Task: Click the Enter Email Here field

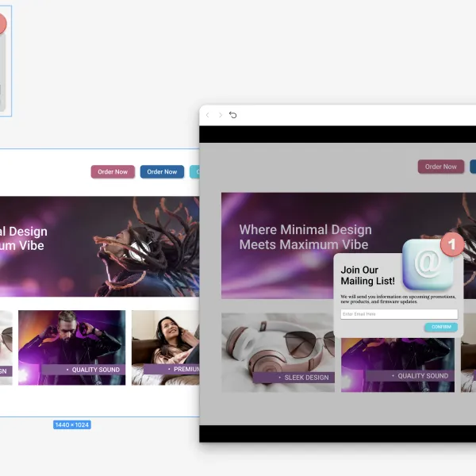Action: coord(399,314)
